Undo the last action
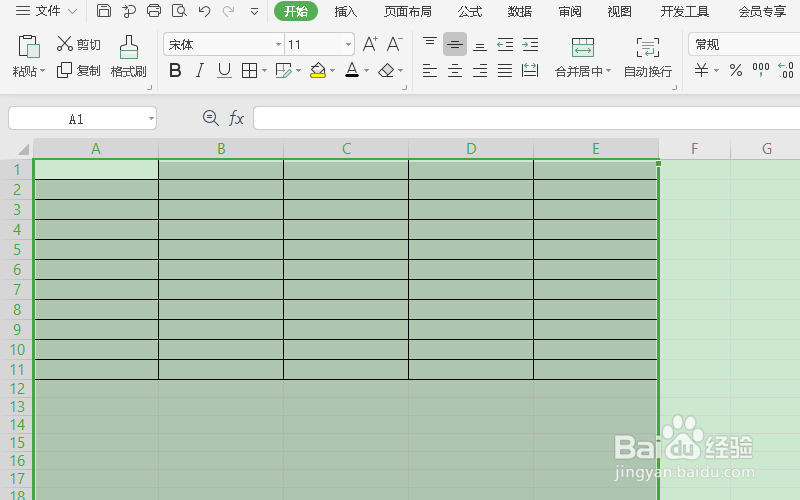This screenshot has width=800, height=500. point(204,11)
